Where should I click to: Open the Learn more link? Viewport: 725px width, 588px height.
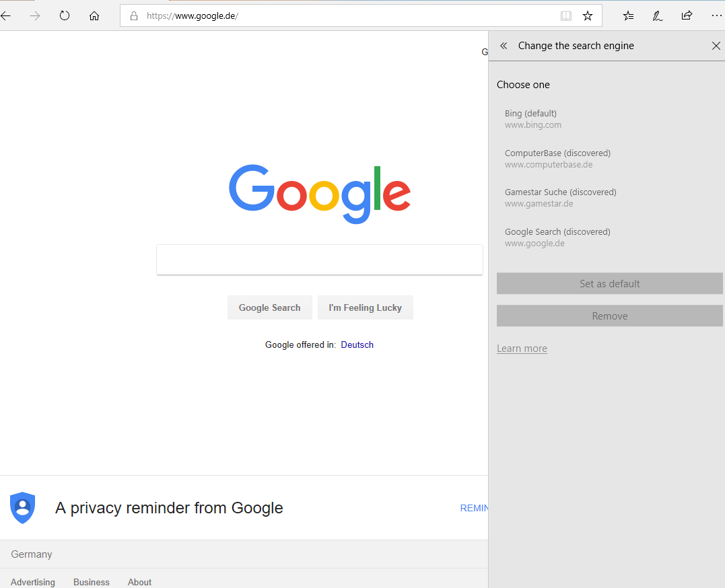(x=522, y=348)
